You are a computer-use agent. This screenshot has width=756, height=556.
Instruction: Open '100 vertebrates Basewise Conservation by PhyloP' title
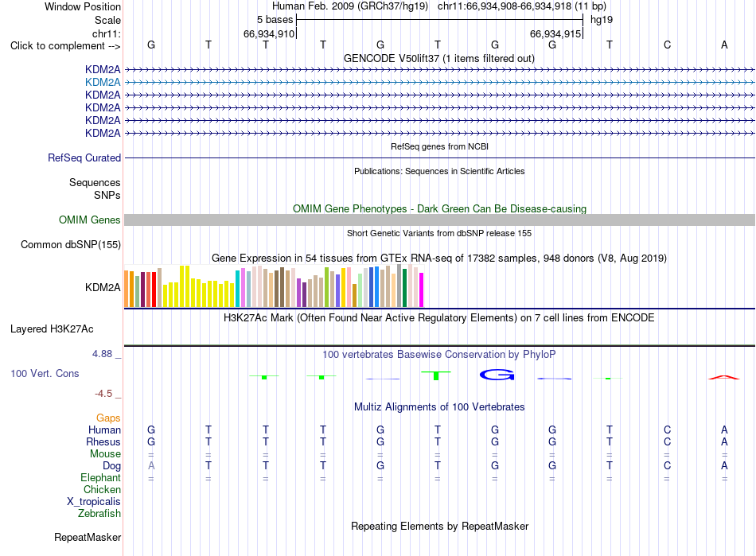tap(439, 355)
